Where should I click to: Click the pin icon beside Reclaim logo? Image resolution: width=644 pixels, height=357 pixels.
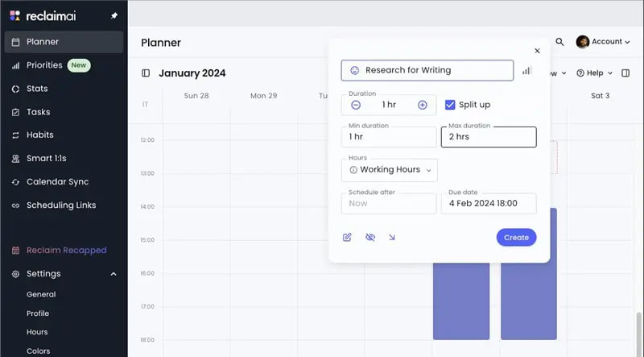point(114,15)
